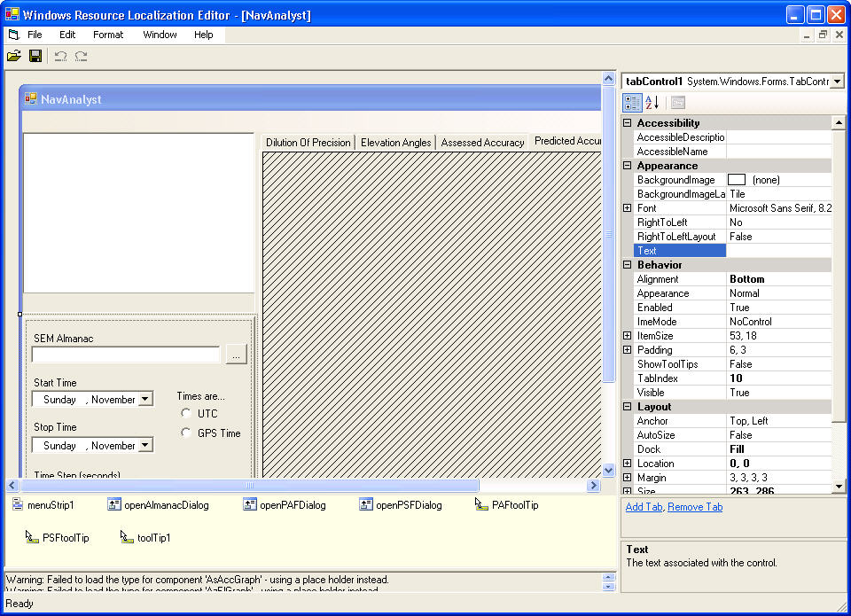Switch property grid to Categorized view
Viewport: 851px width, 616px height.
632,103
